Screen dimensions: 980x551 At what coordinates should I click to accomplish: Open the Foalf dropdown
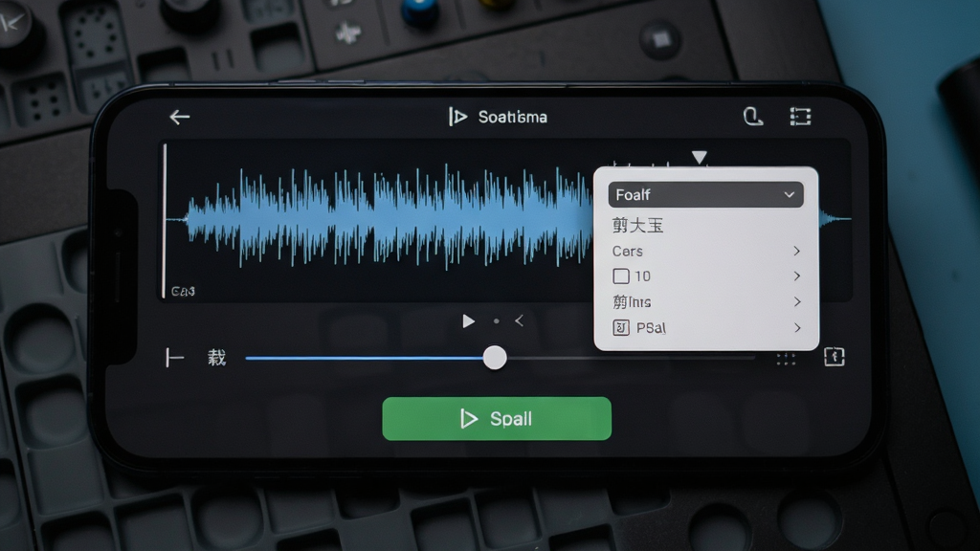[705, 195]
